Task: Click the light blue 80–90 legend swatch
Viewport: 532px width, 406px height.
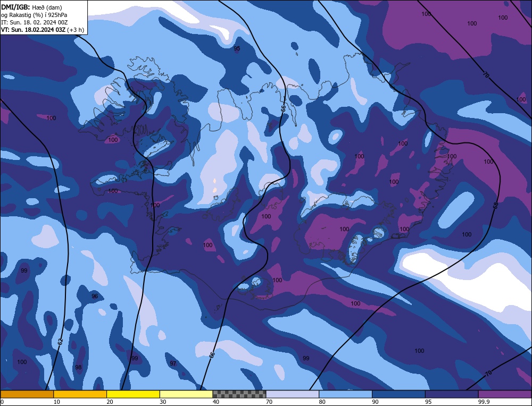Action: point(345,394)
